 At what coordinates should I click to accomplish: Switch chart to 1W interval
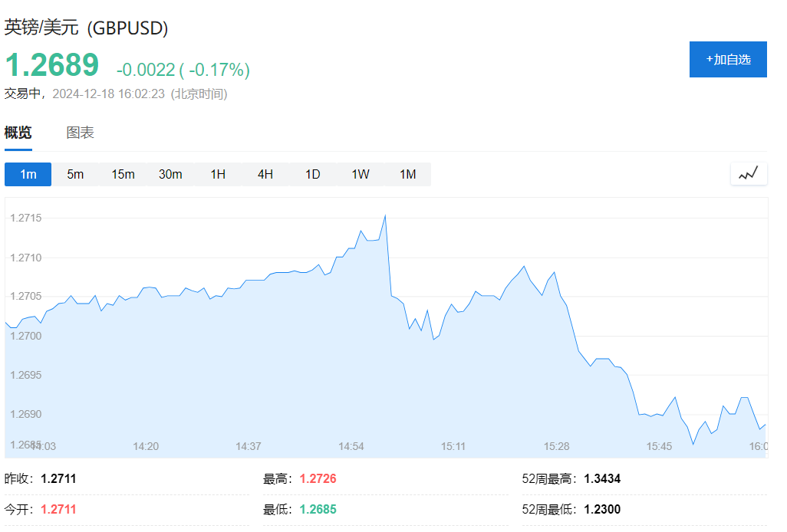pos(360,174)
